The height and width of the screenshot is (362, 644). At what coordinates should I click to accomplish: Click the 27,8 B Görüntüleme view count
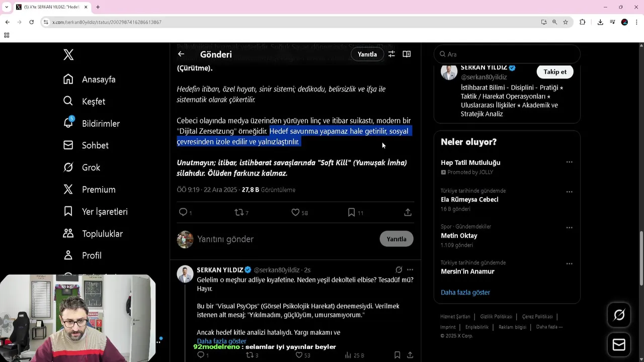269,190
